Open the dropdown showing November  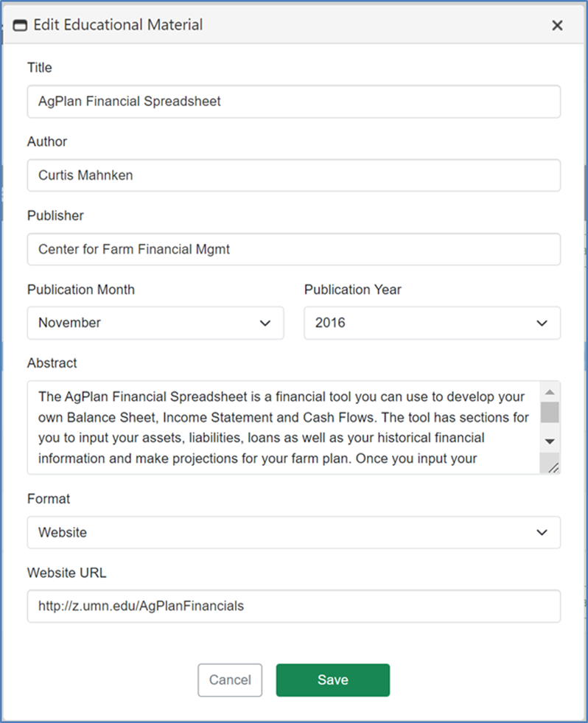coord(155,324)
